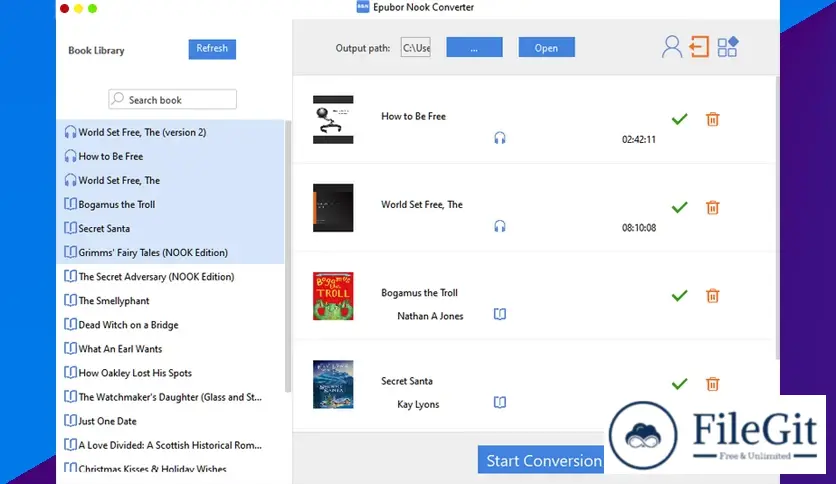Image resolution: width=836 pixels, height=484 pixels.
Task: Click the Search book input field
Action: pyautogui.click(x=172, y=99)
